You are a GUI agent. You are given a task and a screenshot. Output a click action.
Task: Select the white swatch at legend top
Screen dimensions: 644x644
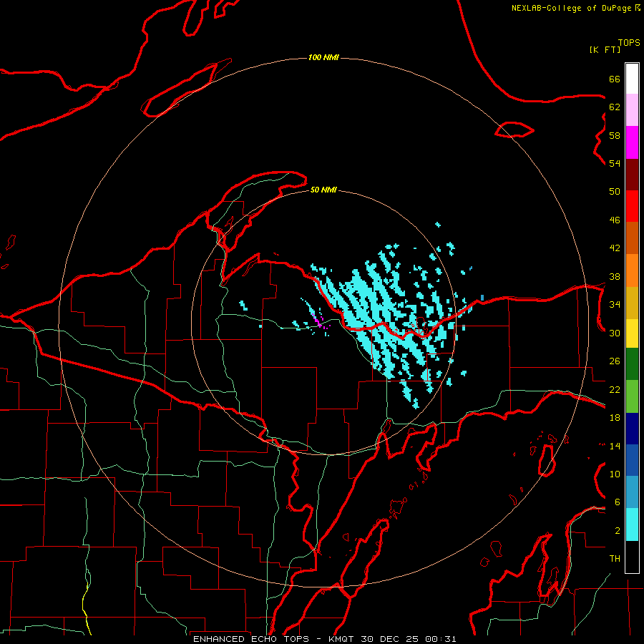[x=632, y=79]
